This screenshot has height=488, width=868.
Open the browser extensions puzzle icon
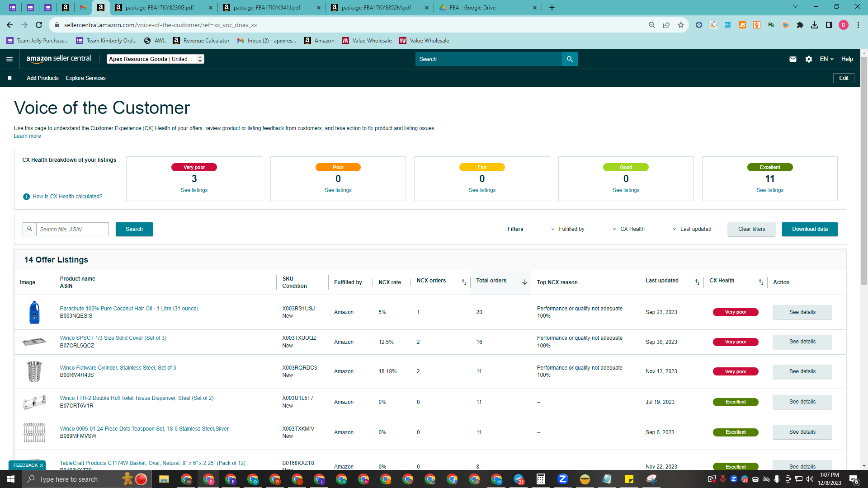click(800, 25)
